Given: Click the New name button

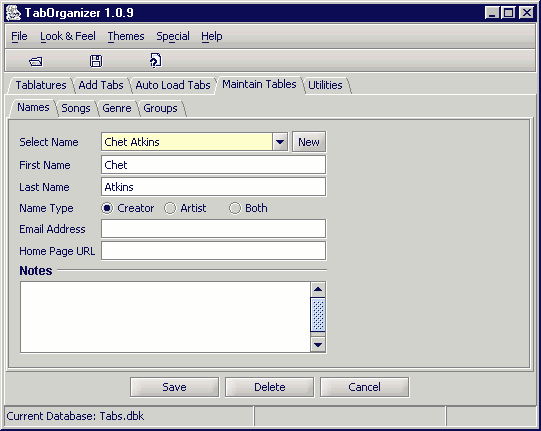Looking at the screenshot, I should coord(309,142).
